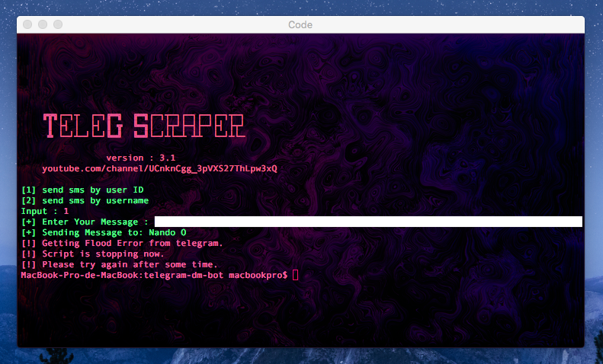
Task: Select option [1] send sms by user ID
Action: pos(82,190)
